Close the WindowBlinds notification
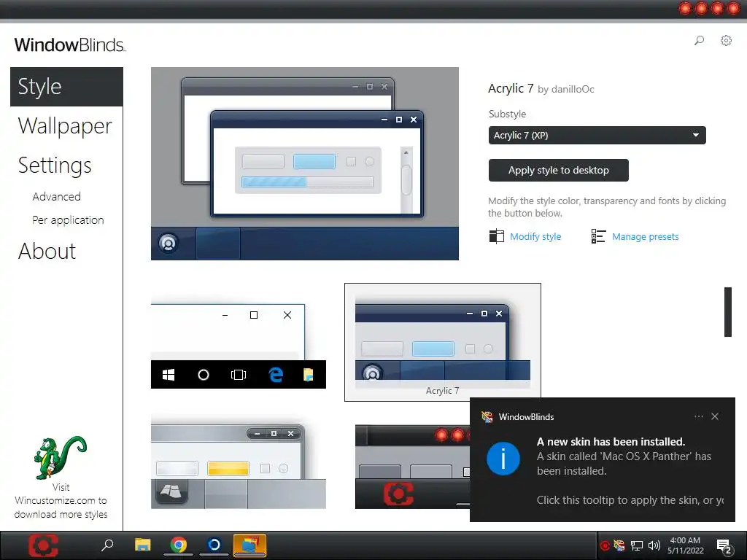 (x=715, y=416)
